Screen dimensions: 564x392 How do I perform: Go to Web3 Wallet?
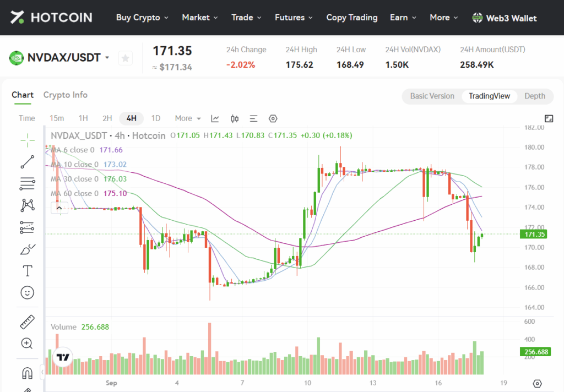(505, 18)
